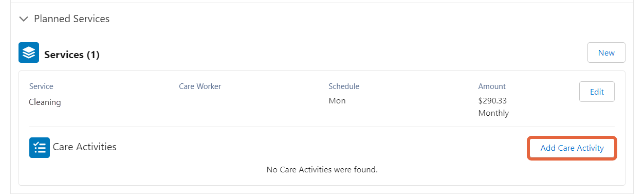Click the highlighted box around Add Care Activity
Image resolution: width=644 pixels, height=195 pixels.
coord(572,148)
